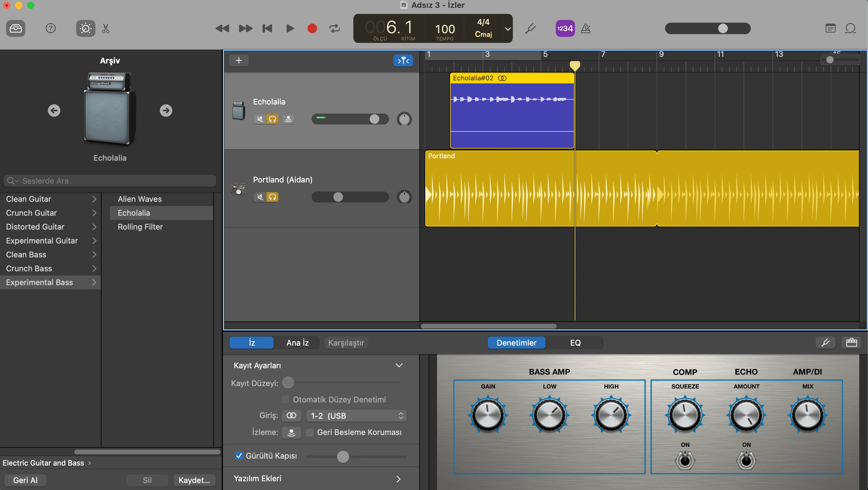Viewport: 868px width, 490px height.
Task: Open the Loop Browser icon
Action: pyautogui.click(x=850, y=28)
